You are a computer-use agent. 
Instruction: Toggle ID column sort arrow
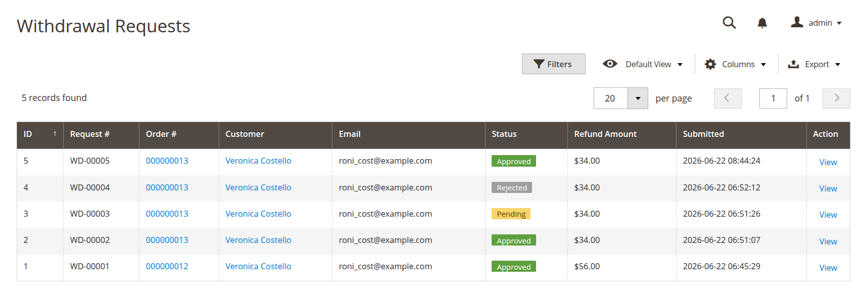[55, 134]
